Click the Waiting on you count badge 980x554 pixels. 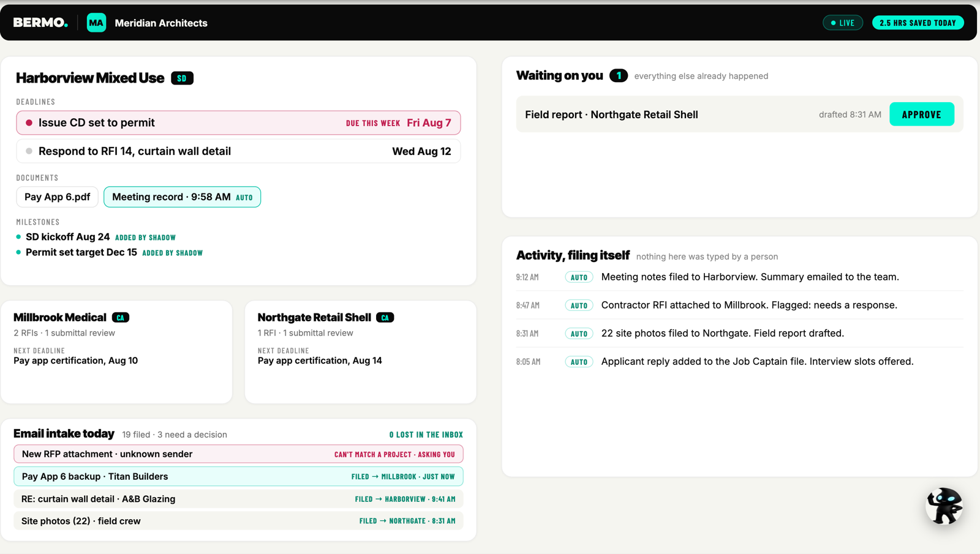(619, 76)
